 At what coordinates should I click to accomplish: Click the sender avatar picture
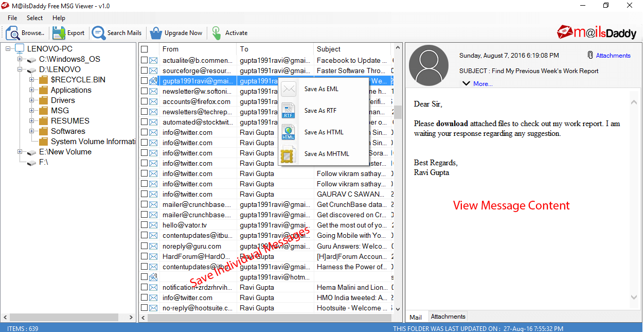[428, 65]
